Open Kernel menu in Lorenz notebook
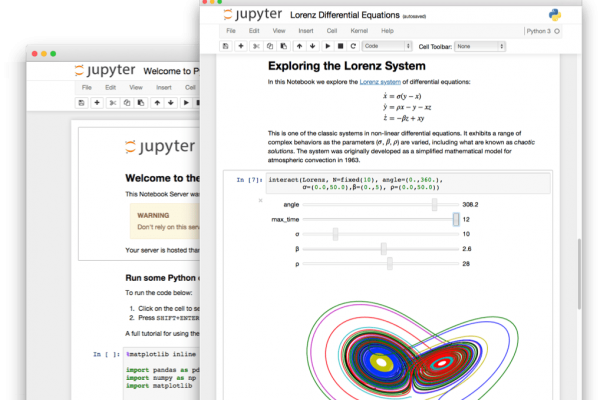The height and width of the screenshot is (400, 600). [359, 31]
